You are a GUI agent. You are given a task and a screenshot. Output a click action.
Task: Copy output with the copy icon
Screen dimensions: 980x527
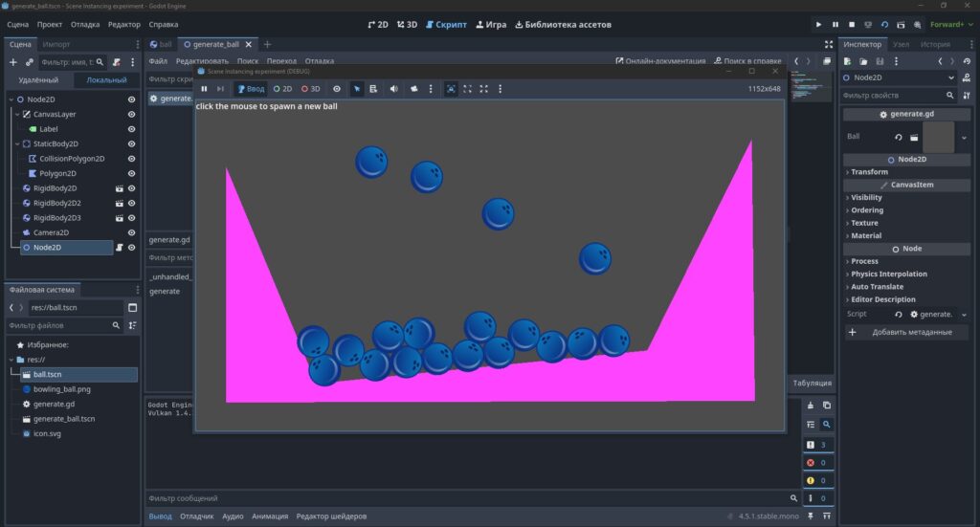pyautogui.click(x=826, y=406)
